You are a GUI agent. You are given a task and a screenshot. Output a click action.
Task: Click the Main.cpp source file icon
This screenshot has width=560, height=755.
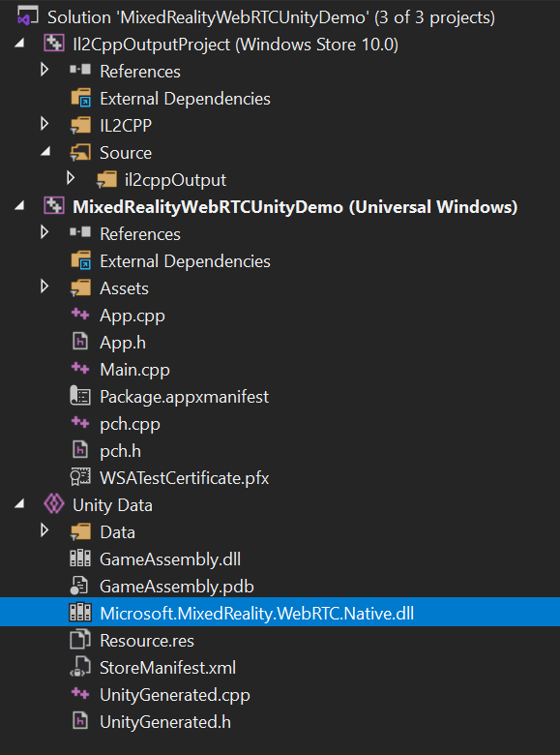tap(80, 369)
